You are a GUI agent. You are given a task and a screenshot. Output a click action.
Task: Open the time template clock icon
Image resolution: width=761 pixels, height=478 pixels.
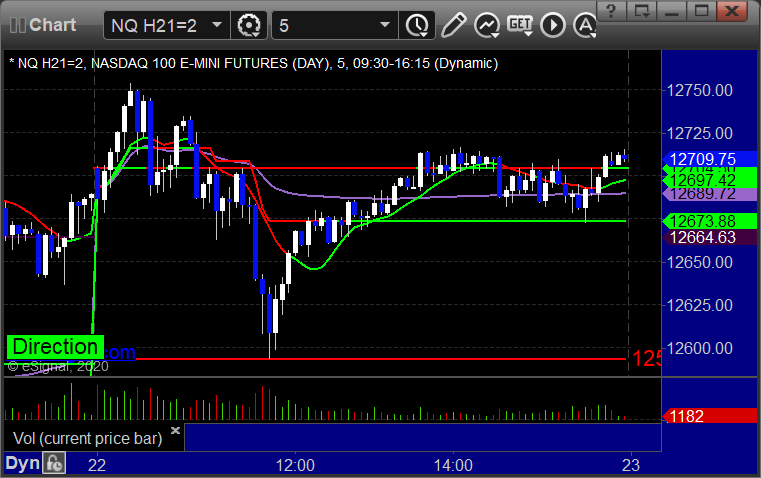click(416, 25)
